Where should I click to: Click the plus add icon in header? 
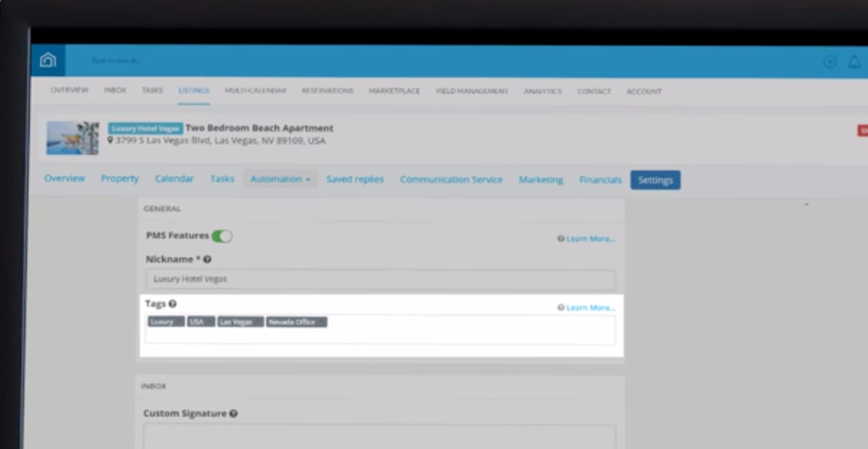[829, 62]
